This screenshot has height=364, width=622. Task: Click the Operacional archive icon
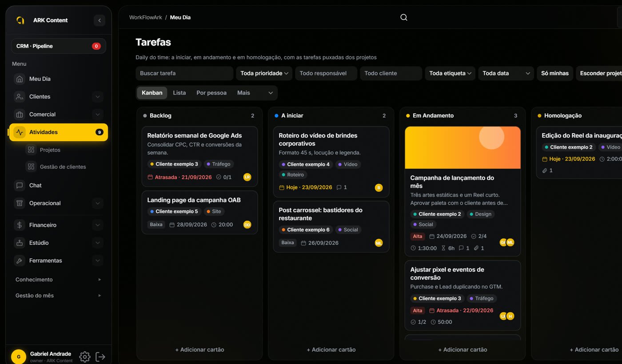click(19, 203)
